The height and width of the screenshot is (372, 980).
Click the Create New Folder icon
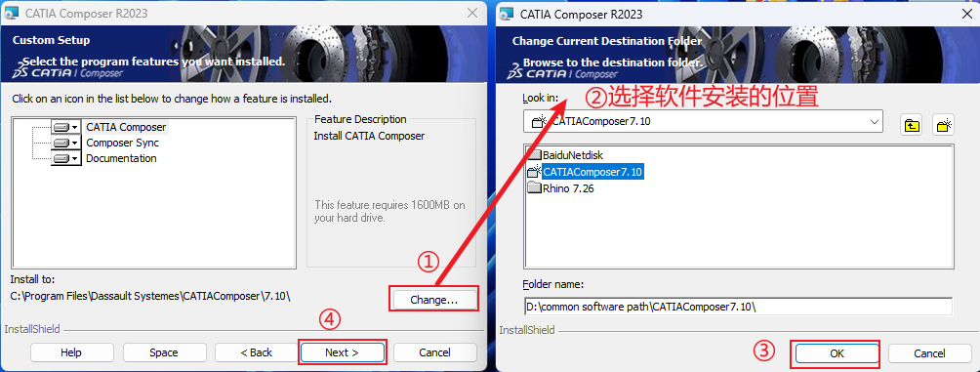[x=943, y=124]
